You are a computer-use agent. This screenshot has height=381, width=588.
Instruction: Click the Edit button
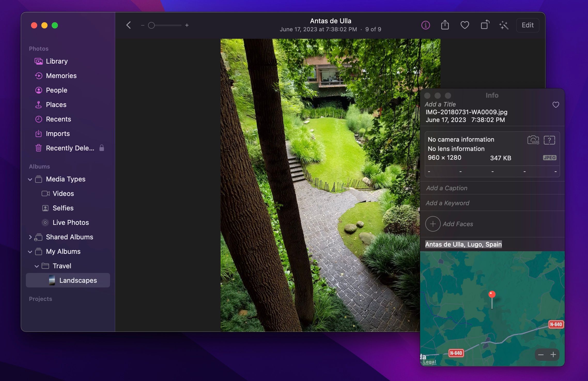coord(527,25)
